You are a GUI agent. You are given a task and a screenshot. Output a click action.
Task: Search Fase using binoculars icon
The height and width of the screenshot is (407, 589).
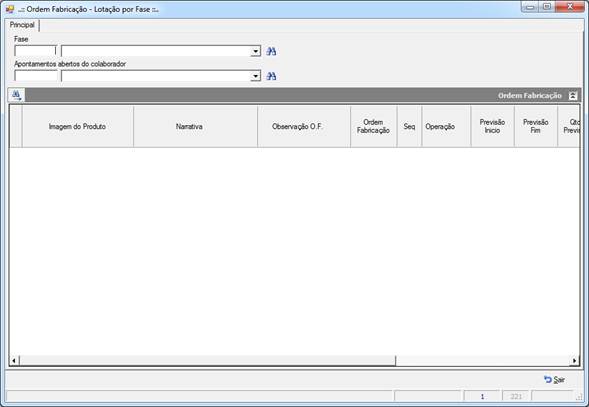pyautogui.click(x=271, y=51)
